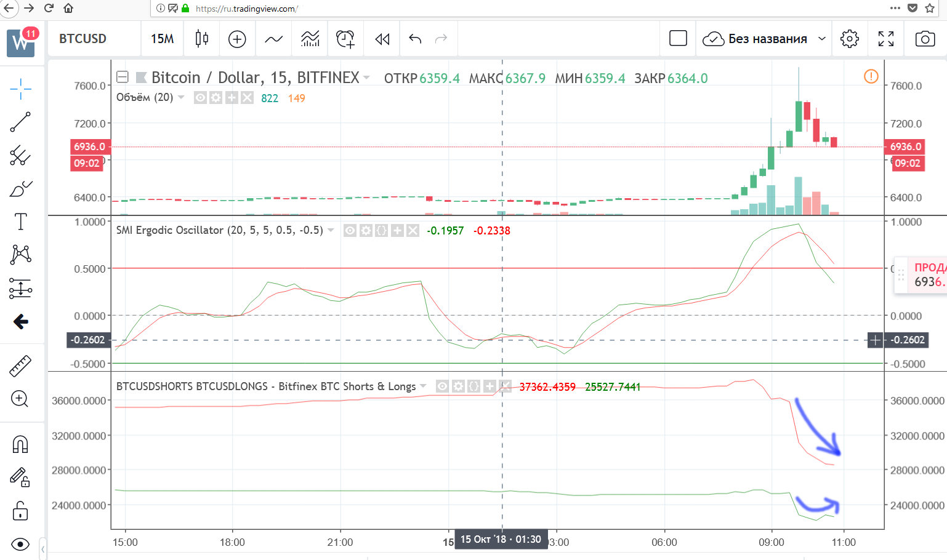
Task: Click the TradingView W logo with 11 notifications
Action: tap(22, 42)
